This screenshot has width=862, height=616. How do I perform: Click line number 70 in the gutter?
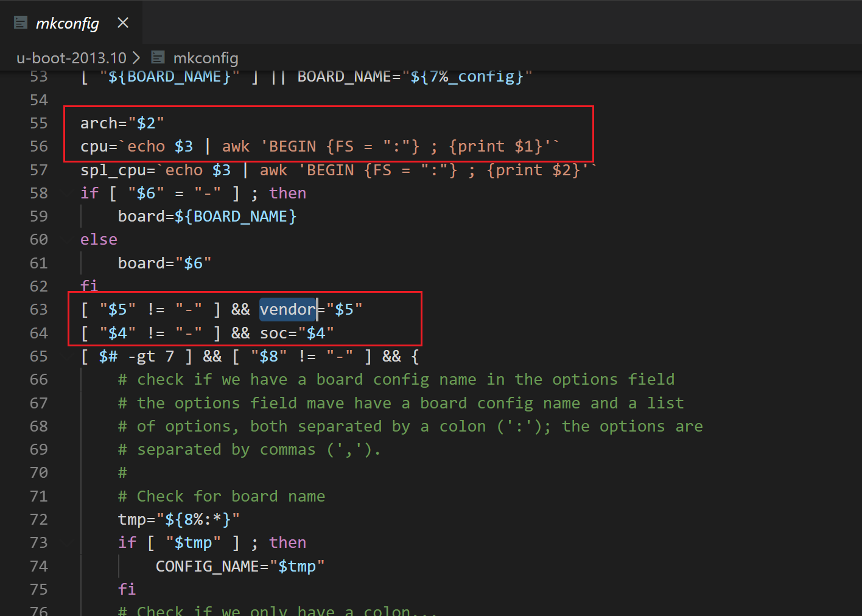coord(39,473)
